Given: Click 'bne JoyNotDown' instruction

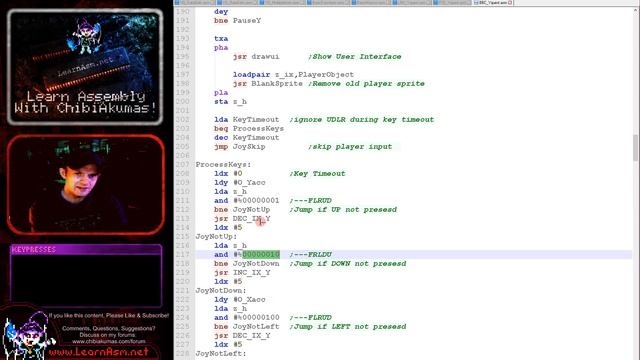Looking at the screenshot, I should pos(247,264).
